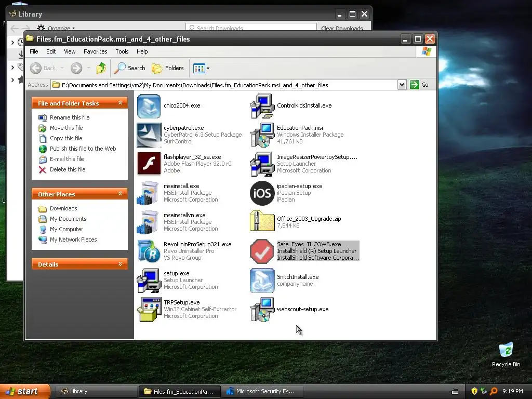Open My Documents in Other Places
This screenshot has width=532, height=399.
68,219
